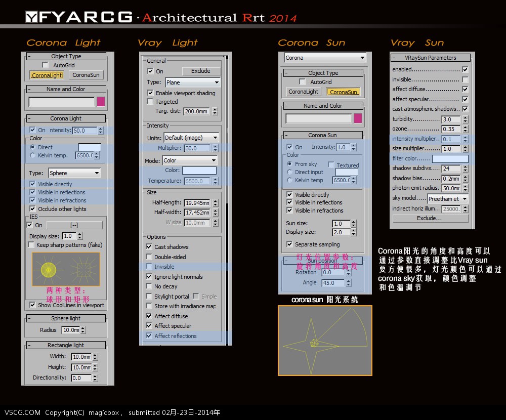506x420 pixels.
Task: Enable Skylight portal checkbox
Action: [149, 296]
